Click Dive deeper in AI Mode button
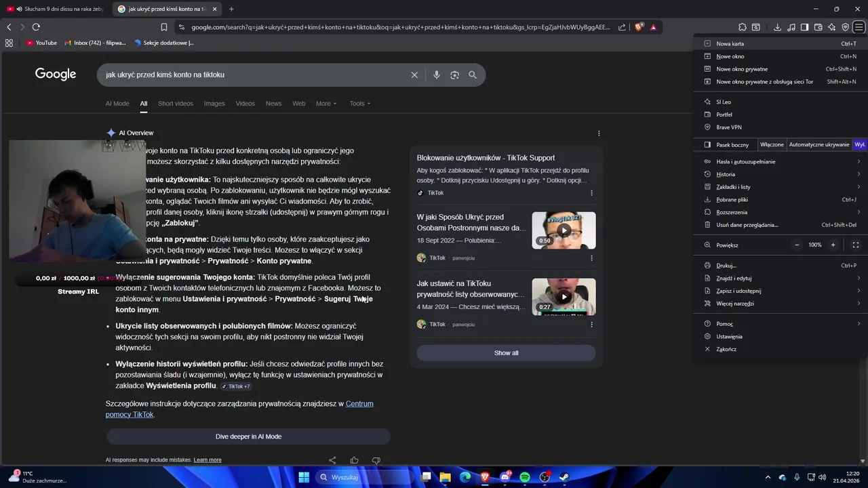868x488 pixels. click(248, 436)
